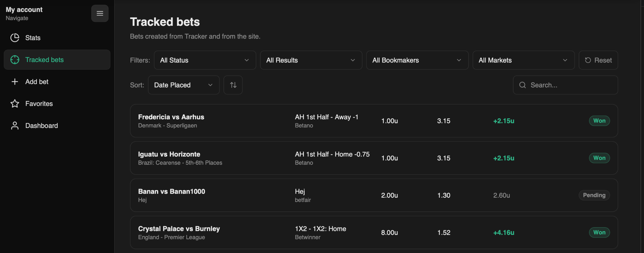Click the Favorites star icon
644x253 pixels.
[15, 104]
